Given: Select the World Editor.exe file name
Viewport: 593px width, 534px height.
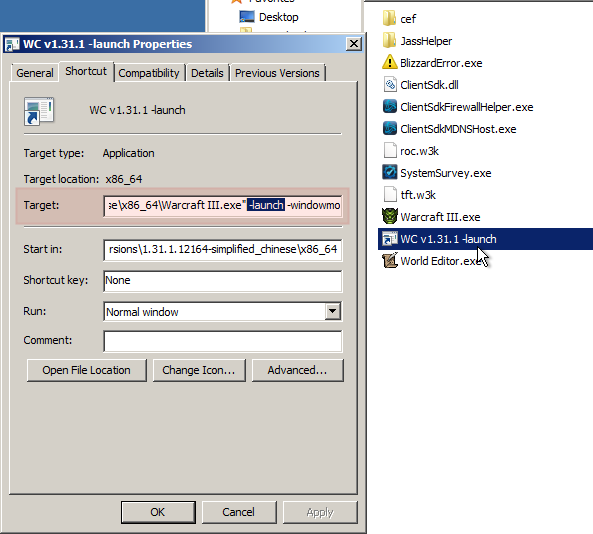Looking at the screenshot, I should point(441,261).
